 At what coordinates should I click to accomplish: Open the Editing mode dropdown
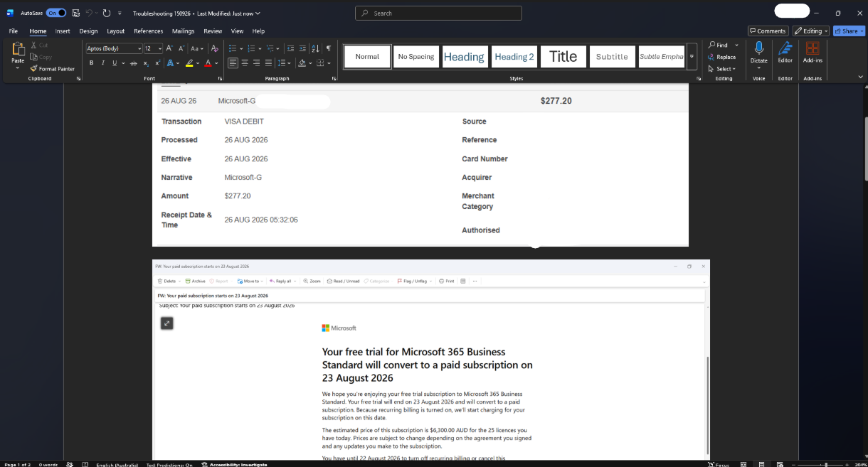coord(812,31)
